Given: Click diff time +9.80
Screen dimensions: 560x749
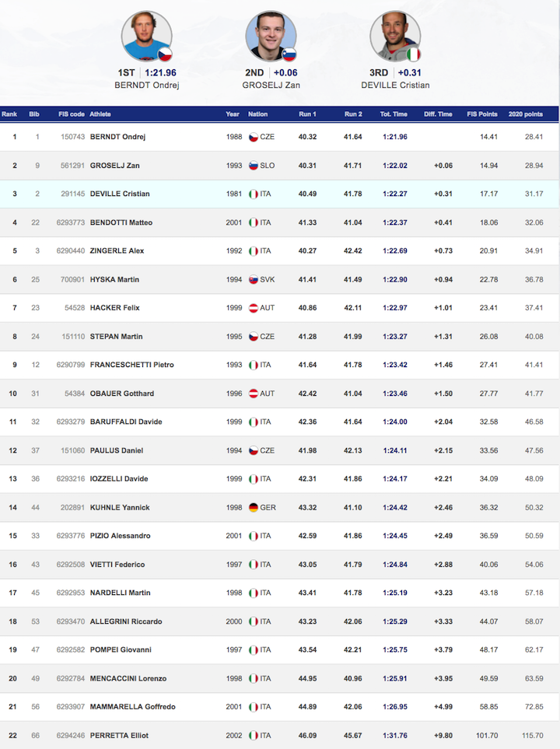Looking at the screenshot, I should tap(443, 736).
